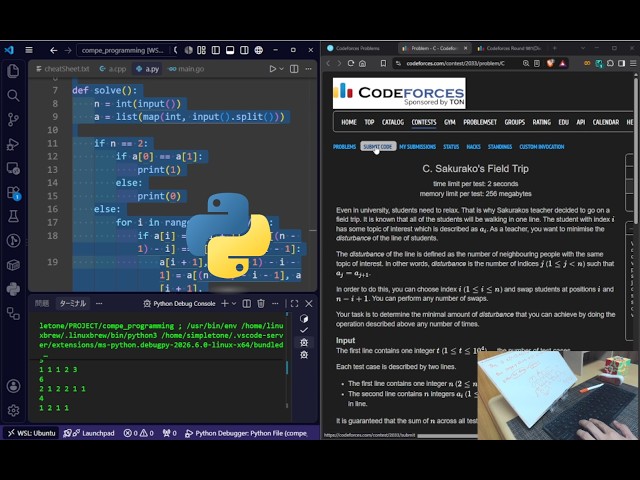Split the editor to the right
The image size is (640, 480).
[x=294, y=69]
